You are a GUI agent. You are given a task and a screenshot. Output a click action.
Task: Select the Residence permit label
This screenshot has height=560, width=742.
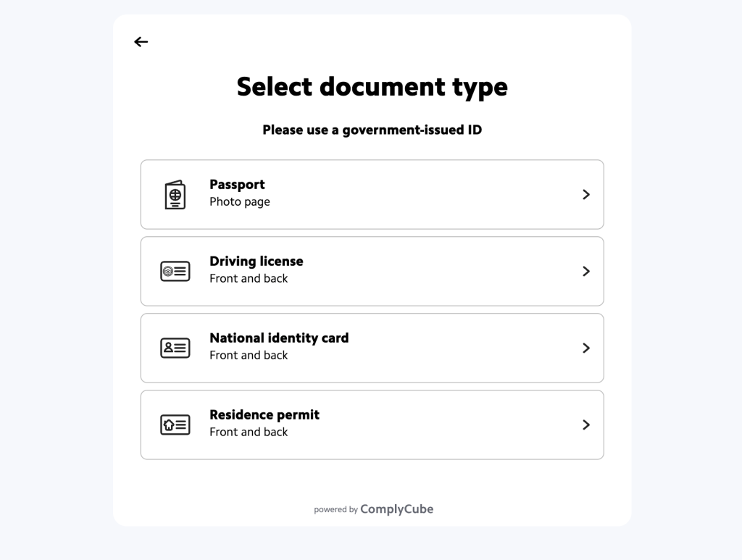point(264,415)
